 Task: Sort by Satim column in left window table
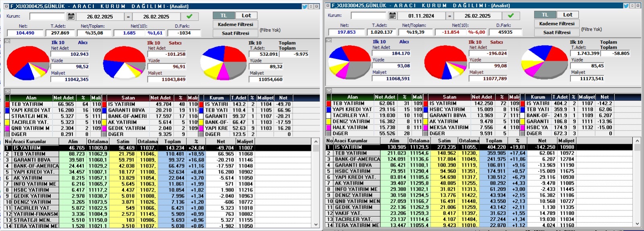point(123,141)
